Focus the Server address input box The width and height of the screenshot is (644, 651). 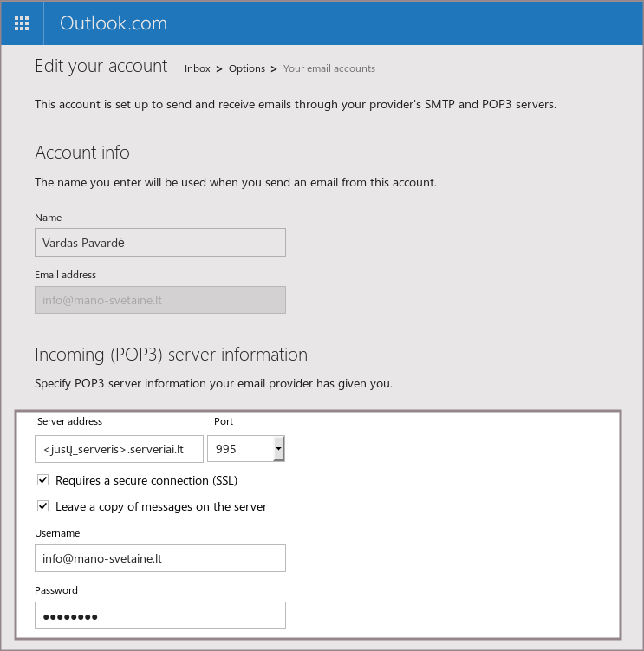pyautogui.click(x=120, y=449)
